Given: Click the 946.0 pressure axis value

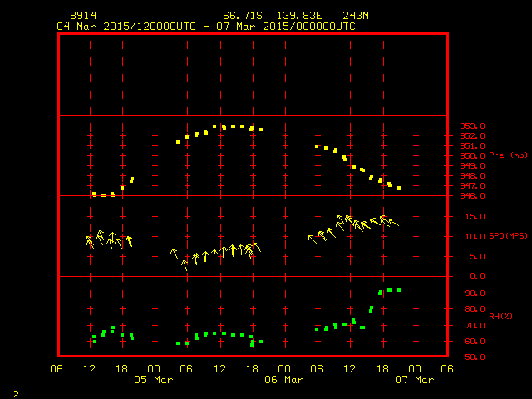Looking at the screenshot, I should tap(472, 196).
